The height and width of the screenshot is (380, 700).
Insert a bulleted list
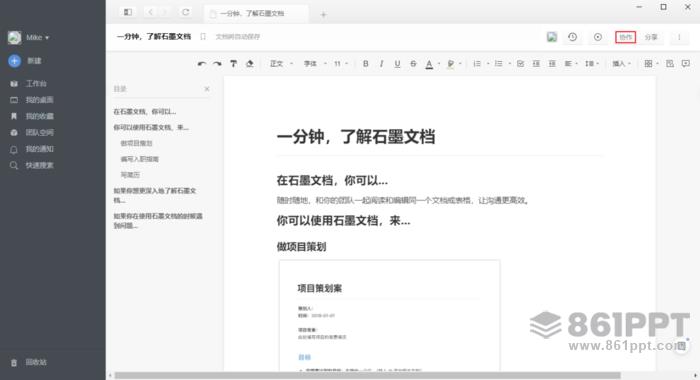[499, 64]
